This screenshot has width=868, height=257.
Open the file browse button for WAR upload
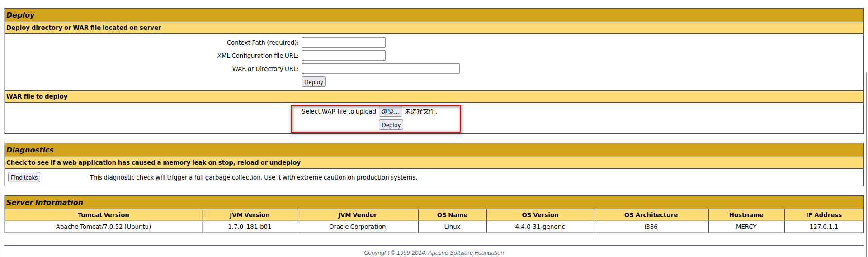pos(391,111)
